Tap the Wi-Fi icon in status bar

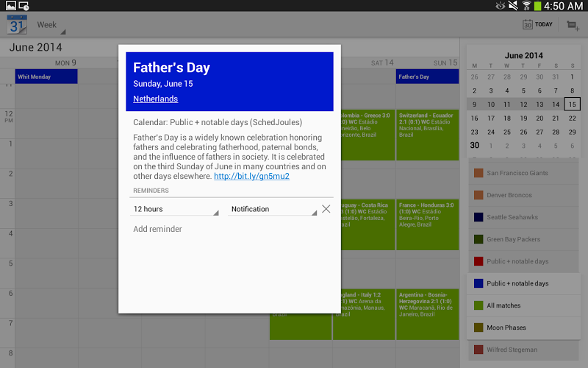coord(526,6)
